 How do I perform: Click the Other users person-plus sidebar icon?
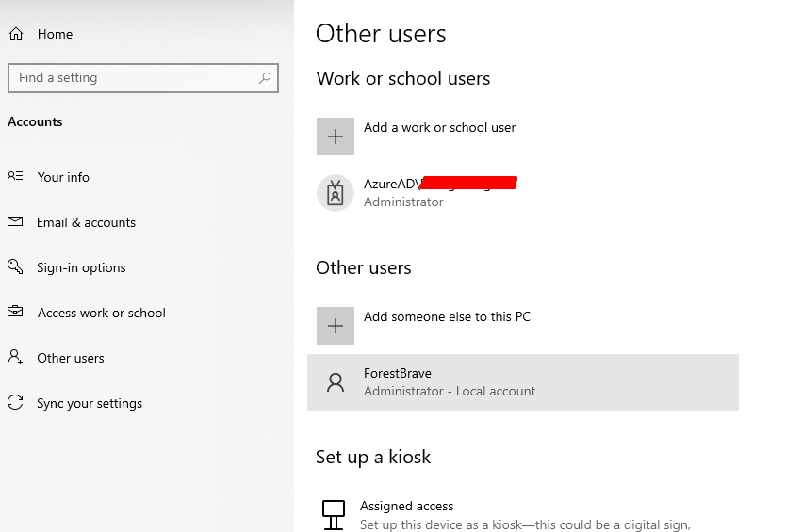coord(15,357)
